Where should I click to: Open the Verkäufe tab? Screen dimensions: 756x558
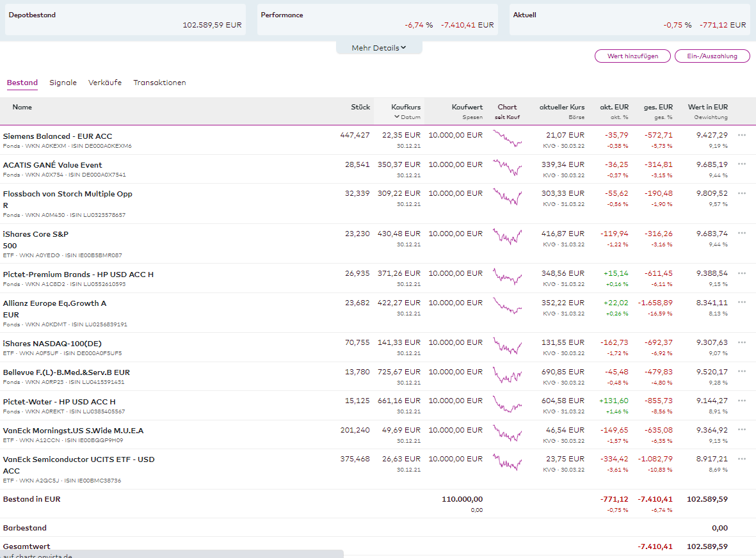pos(105,83)
